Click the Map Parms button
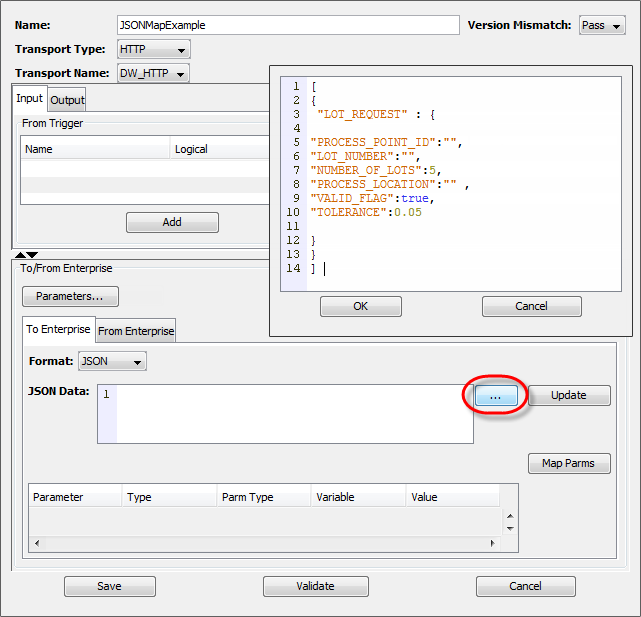 [x=569, y=463]
